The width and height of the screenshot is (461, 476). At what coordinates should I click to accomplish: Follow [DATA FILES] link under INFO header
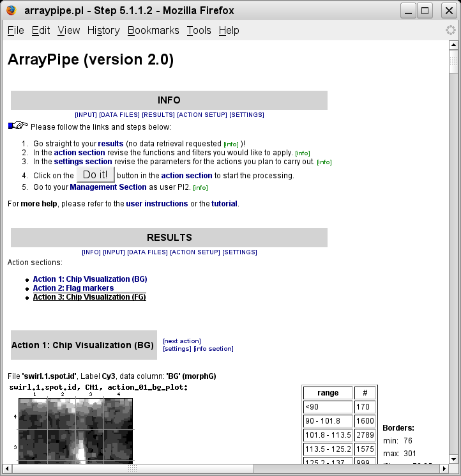[x=119, y=115]
